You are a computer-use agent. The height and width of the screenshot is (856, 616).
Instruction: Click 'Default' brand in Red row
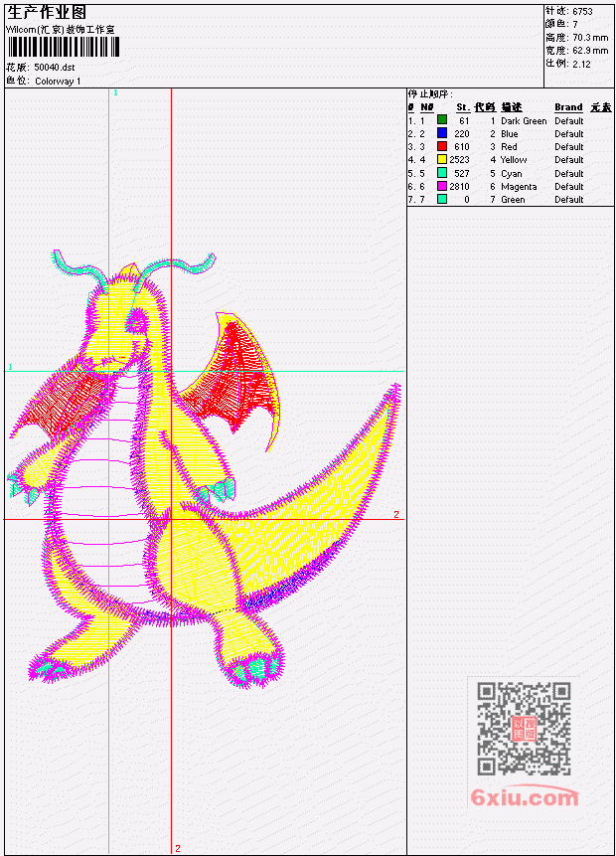pyautogui.click(x=569, y=147)
